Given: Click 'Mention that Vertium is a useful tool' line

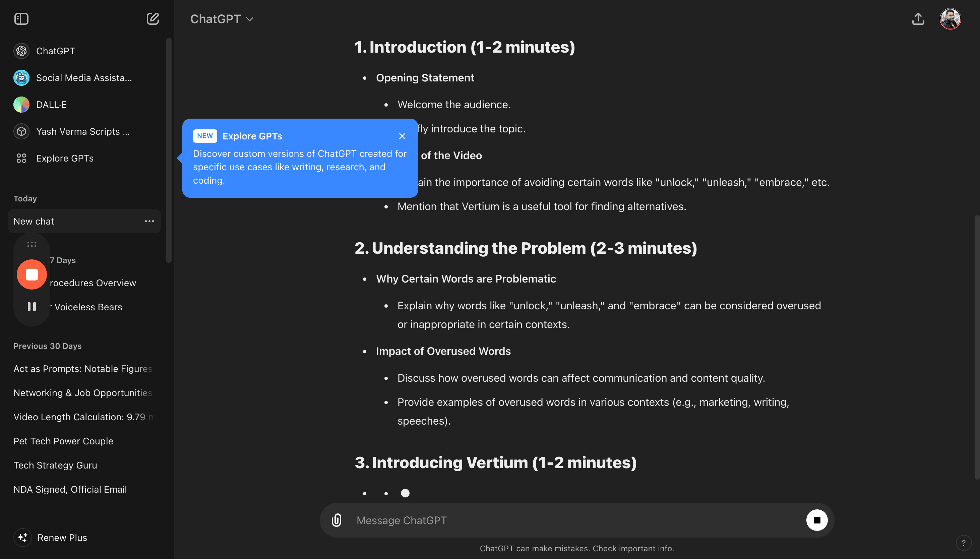Looking at the screenshot, I should (542, 206).
